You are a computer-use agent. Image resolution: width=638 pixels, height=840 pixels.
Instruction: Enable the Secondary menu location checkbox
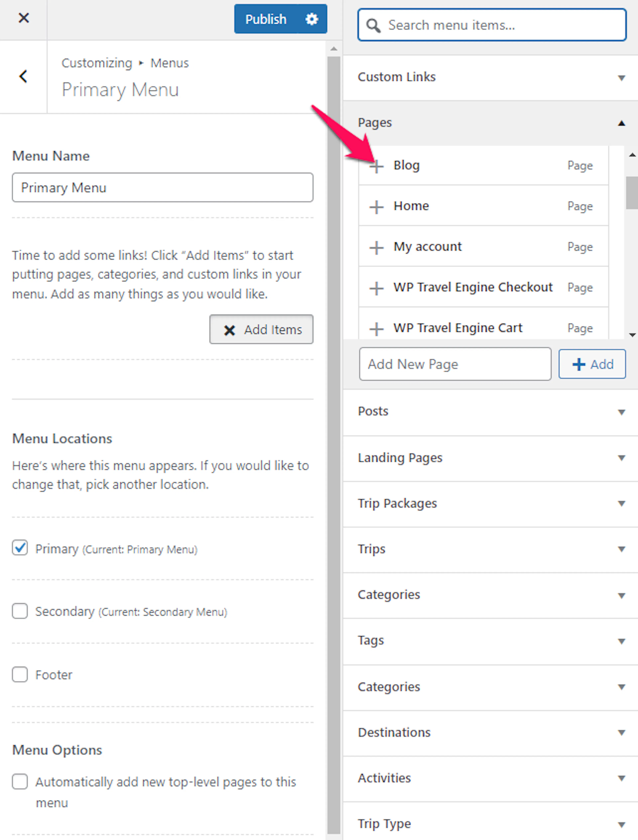click(x=20, y=611)
